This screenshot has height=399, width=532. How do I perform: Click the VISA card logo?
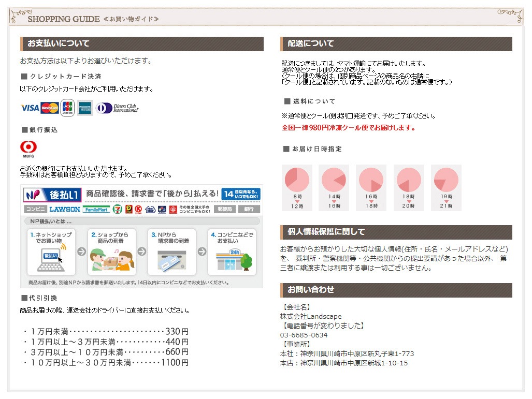click(x=30, y=108)
